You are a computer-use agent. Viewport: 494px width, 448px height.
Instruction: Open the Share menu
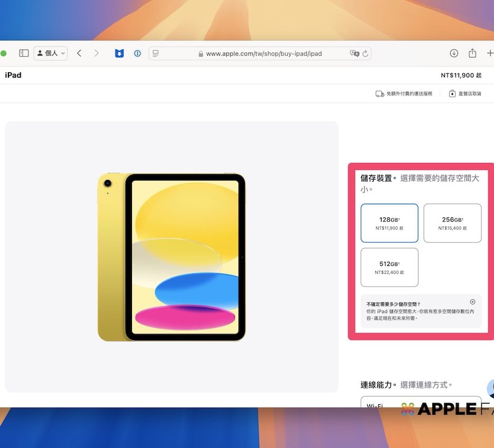(472, 53)
